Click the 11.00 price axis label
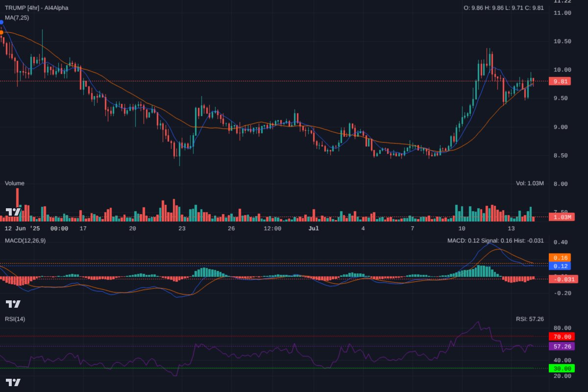The image size is (588, 392). [562, 13]
